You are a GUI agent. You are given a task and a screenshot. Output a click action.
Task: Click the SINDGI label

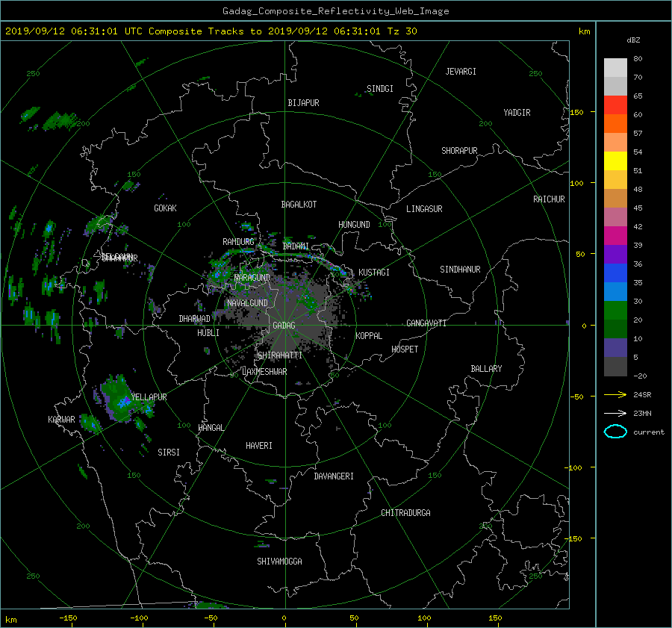tap(380, 89)
